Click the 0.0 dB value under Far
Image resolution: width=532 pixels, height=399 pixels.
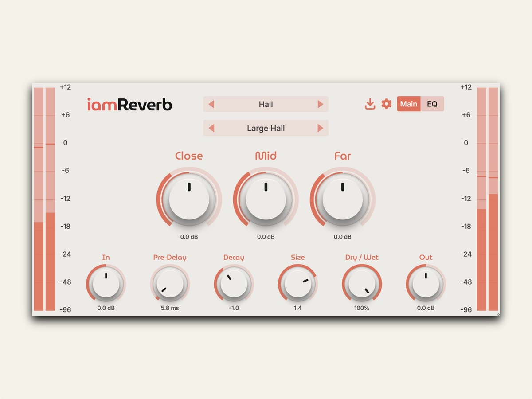343,237
